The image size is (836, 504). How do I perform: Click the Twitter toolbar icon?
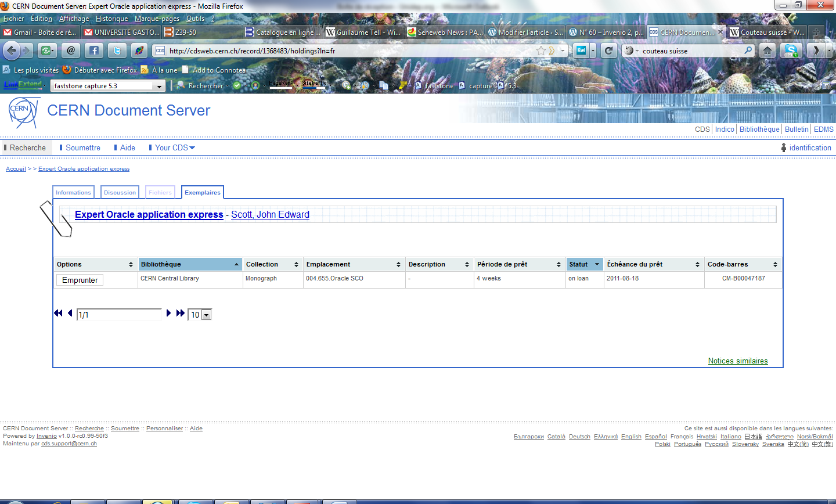[117, 51]
